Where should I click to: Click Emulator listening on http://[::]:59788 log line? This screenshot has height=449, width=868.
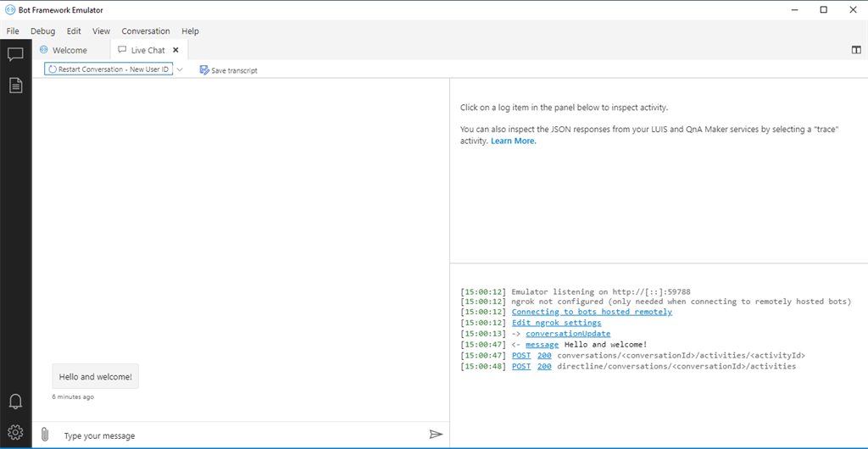601,291
